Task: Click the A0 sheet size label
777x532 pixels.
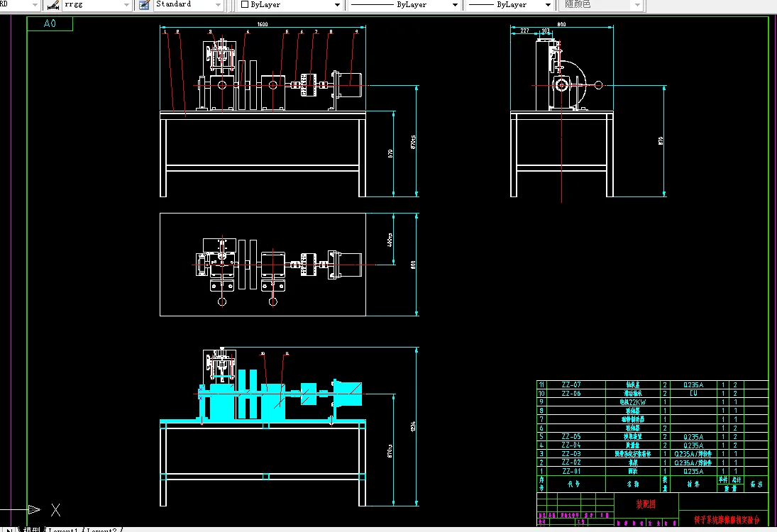Action: click(50, 23)
